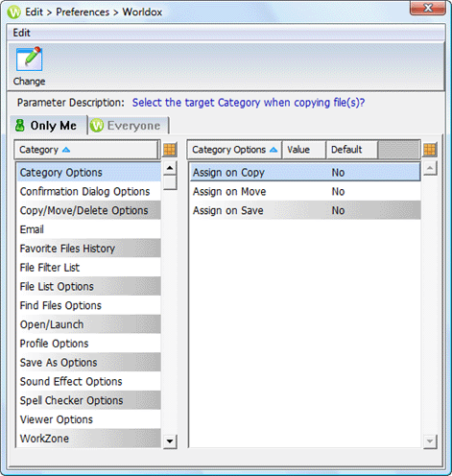Select the Assign on Copy option row
The width and height of the screenshot is (452, 476).
305,173
